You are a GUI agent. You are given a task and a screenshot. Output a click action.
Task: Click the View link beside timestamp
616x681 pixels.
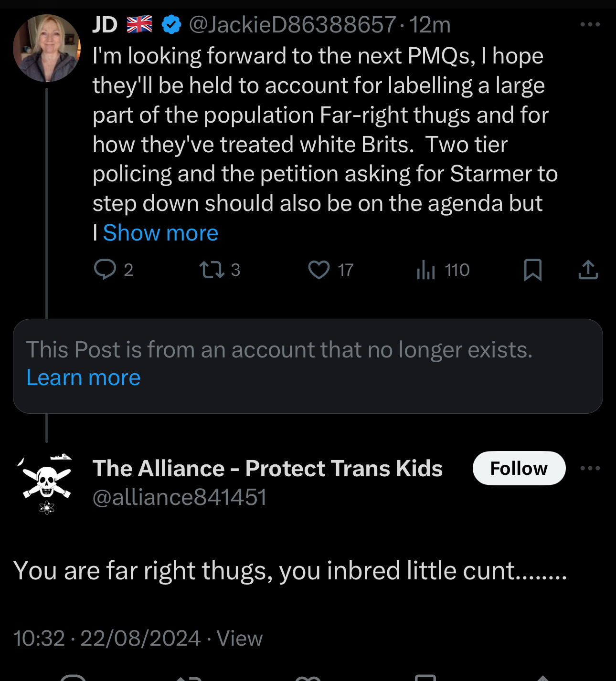click(239, 639)
